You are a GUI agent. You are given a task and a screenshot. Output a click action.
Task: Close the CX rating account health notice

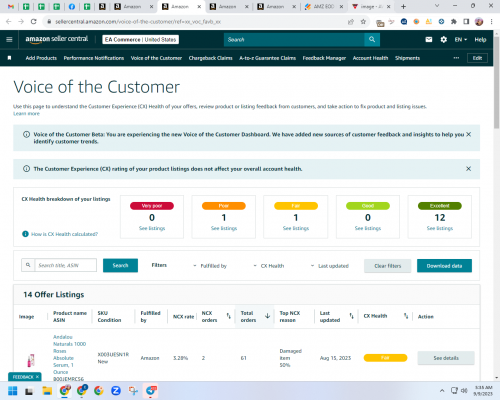tap(468, 169)
